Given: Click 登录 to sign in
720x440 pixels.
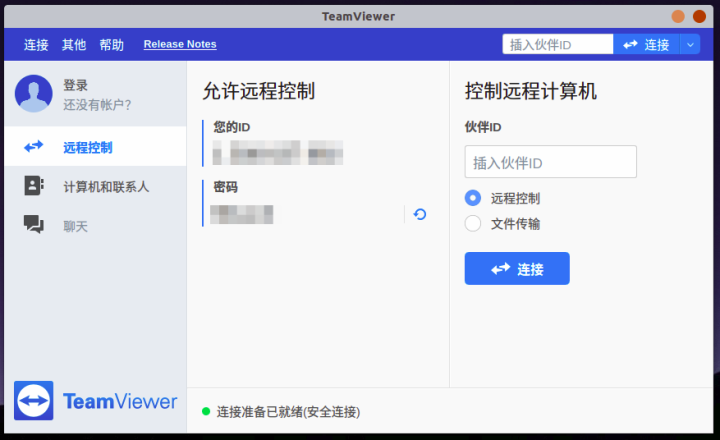Looking at the screenshot, I should point(75,85).
